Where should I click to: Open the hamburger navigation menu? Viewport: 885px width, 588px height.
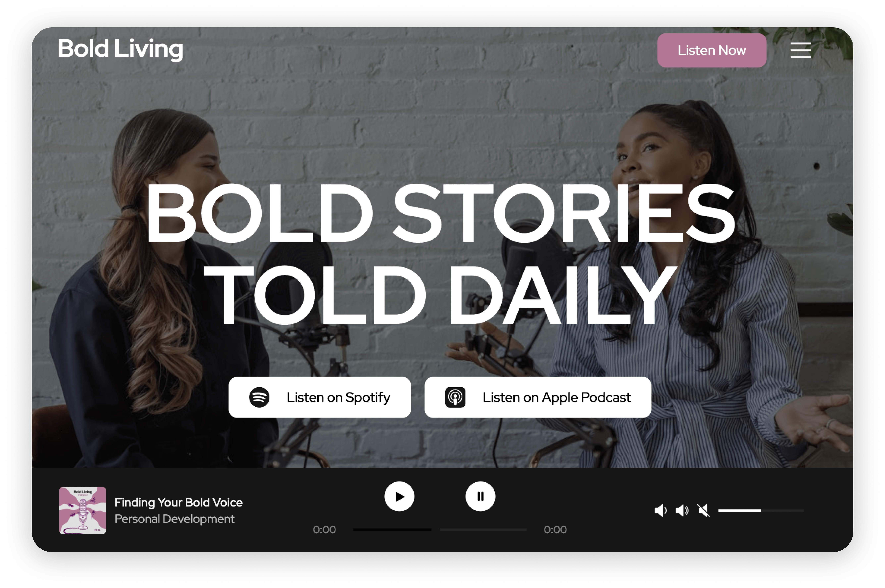click(800, 50)
